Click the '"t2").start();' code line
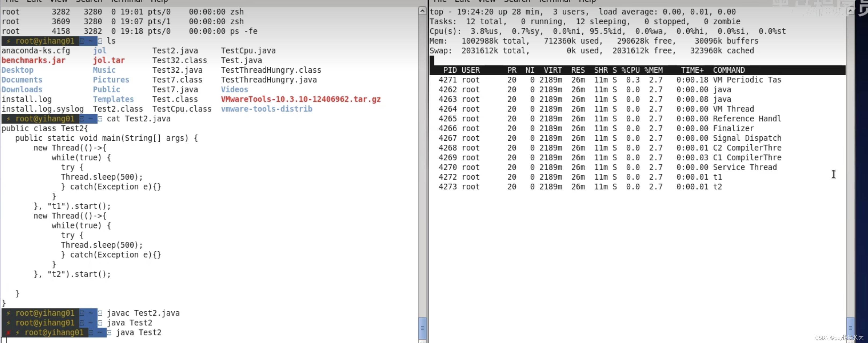 [72, 274]
